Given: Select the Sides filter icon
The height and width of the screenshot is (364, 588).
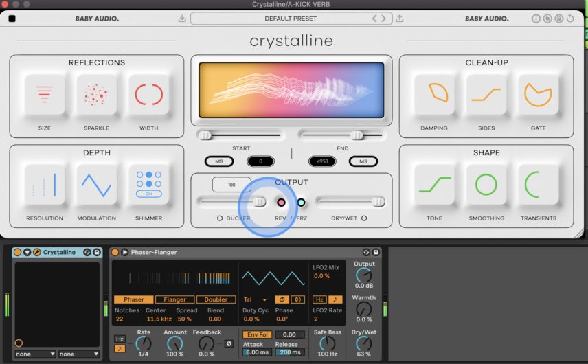Looking at the screenshot, I should (486, 95).
